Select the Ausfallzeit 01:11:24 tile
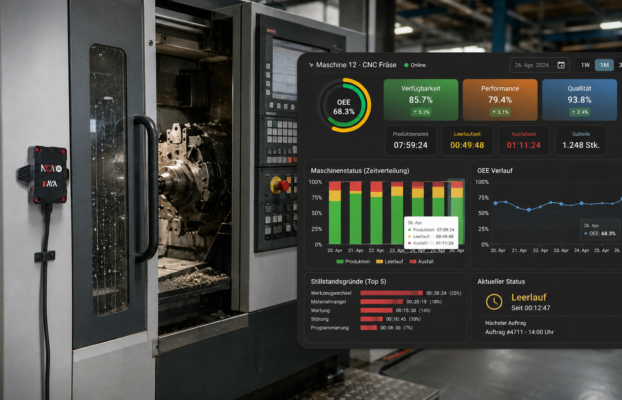 coord(524,140)
